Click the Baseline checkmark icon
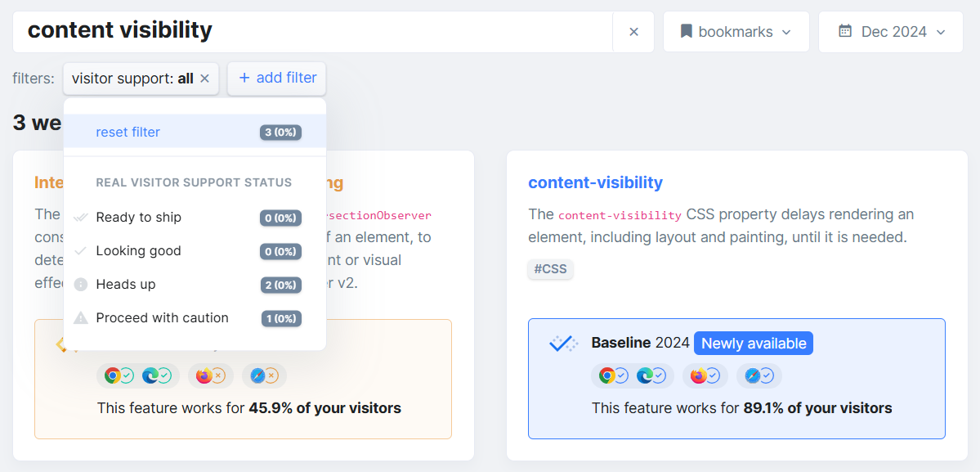Viewport: 980px width, 472px height. pyautogui.click(x=565, y=342)
